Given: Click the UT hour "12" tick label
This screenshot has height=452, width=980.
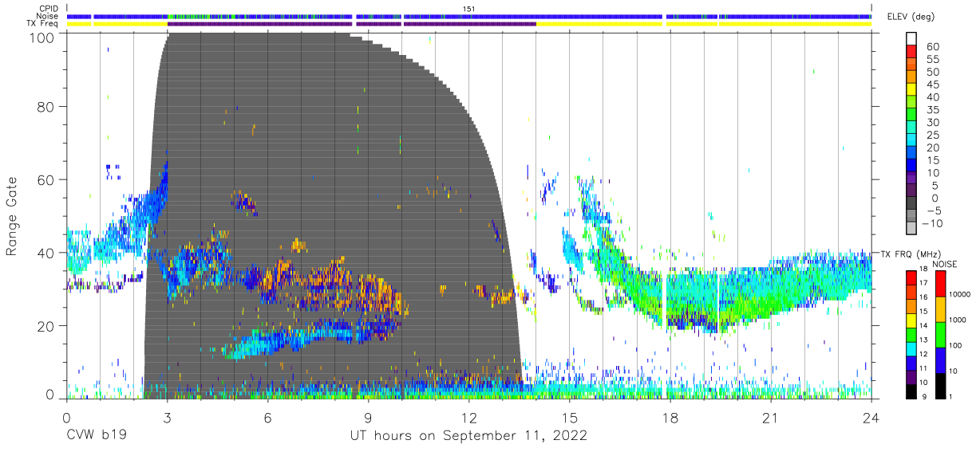Looking at the screenshot, I should pos(469,417).
